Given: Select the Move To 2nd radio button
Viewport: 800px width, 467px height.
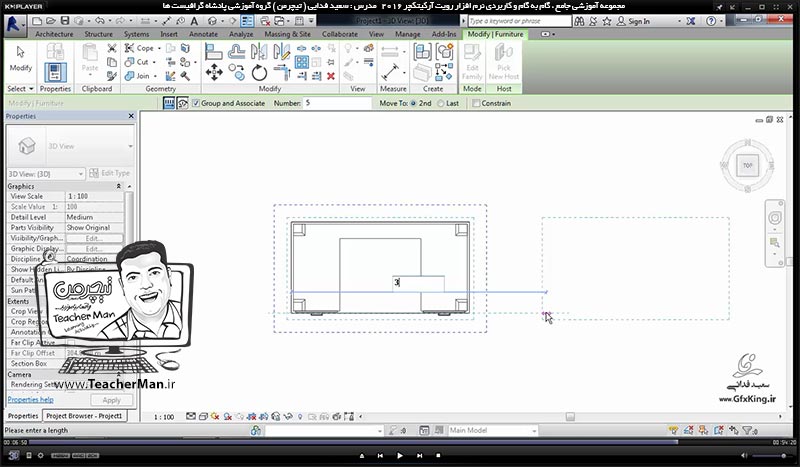Looking at the screenshot, I should (x=413, y=103).
